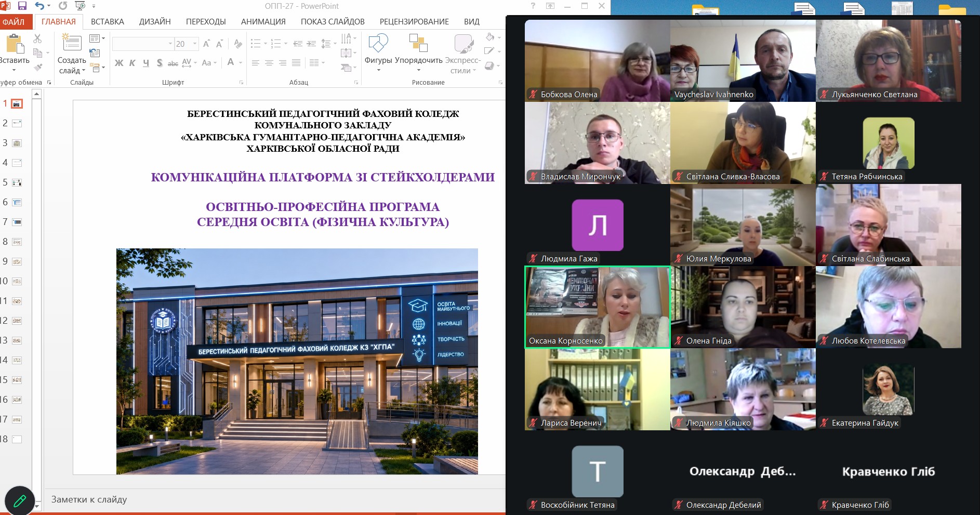Open the ФАЙЛ tab
The height and width of the screenshot is (515, 980).
pyautogui.click(x=14, y=22)
